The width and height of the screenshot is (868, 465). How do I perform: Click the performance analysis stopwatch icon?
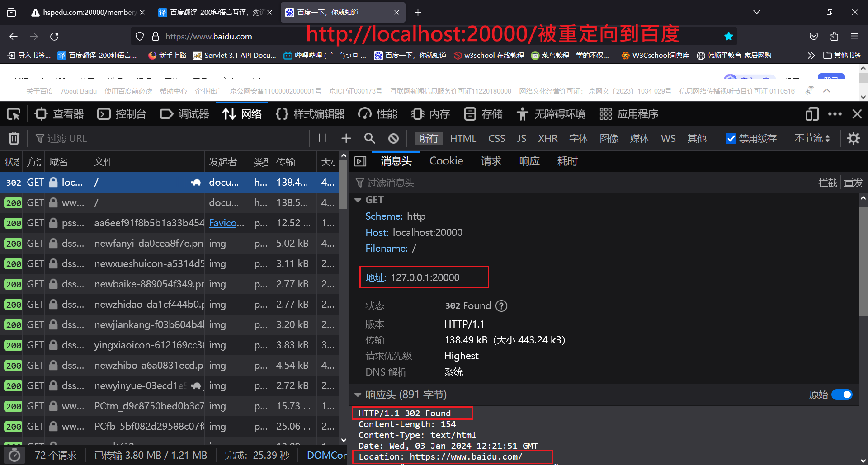(x=14, y=455)
